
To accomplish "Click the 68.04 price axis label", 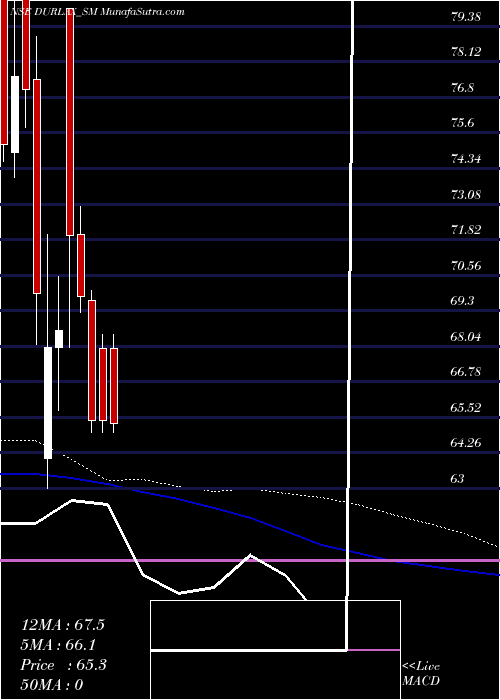I will (466, 337).
